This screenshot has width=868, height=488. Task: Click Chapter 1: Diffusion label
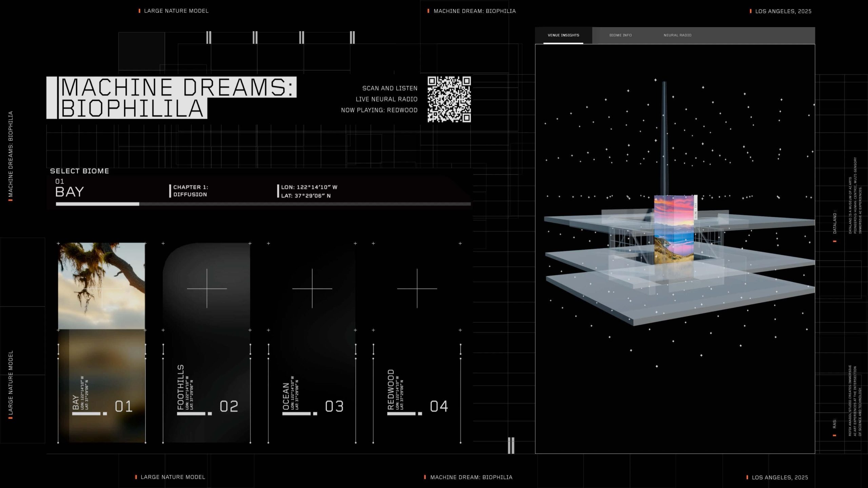click(191, 191)
